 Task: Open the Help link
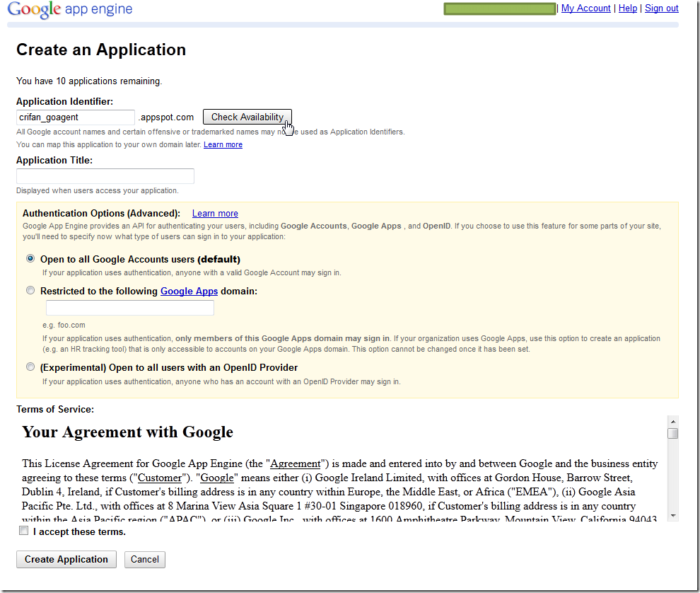[x=627, y=8]
